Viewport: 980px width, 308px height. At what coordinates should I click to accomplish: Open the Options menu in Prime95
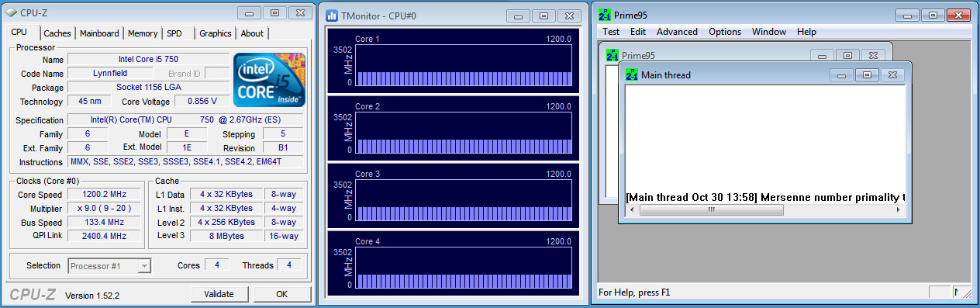pyautogui.click(x=725, y=32)
